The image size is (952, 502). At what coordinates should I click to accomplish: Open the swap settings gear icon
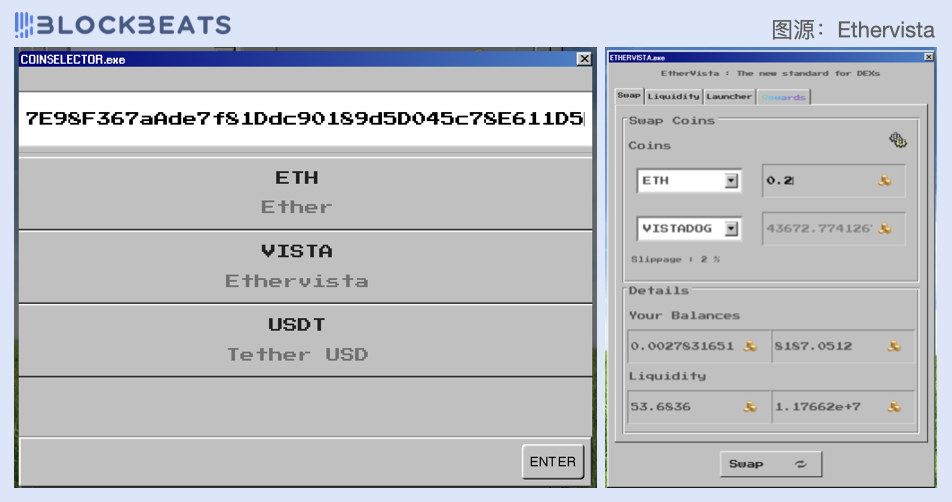(898, 141)
